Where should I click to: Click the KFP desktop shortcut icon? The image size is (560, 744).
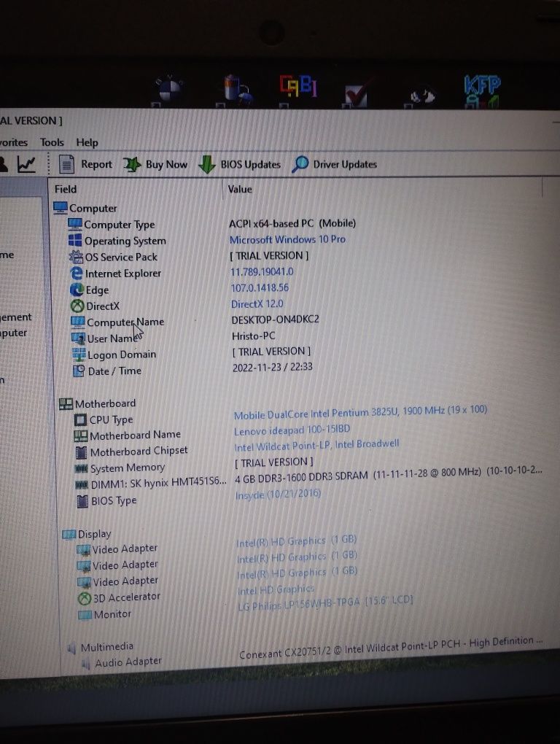(482, 91)
